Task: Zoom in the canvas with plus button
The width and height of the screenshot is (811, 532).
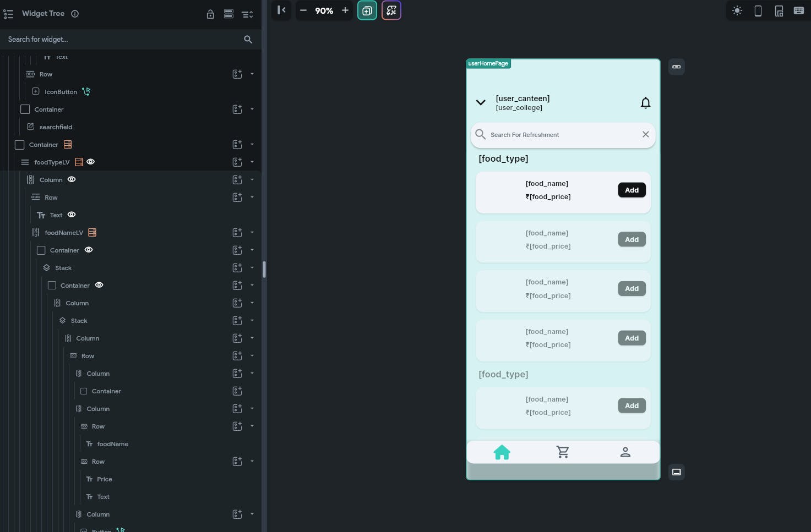Action: coord(345,10)
